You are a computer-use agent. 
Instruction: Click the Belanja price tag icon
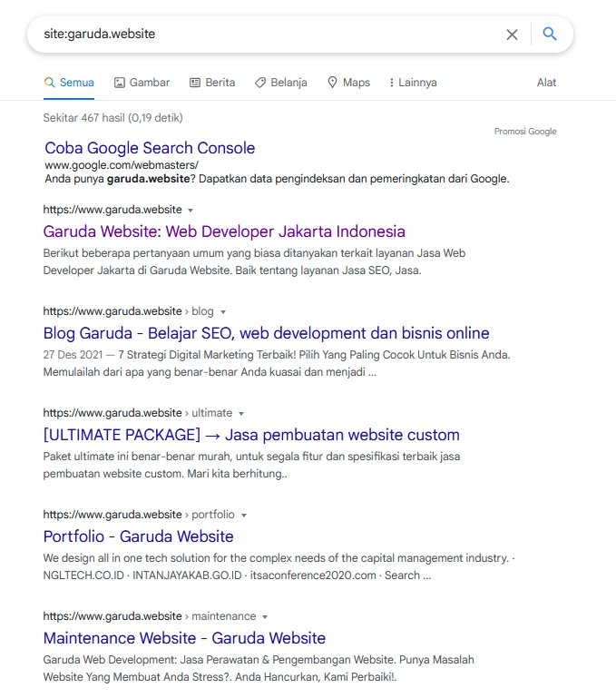tap(260, 83)
